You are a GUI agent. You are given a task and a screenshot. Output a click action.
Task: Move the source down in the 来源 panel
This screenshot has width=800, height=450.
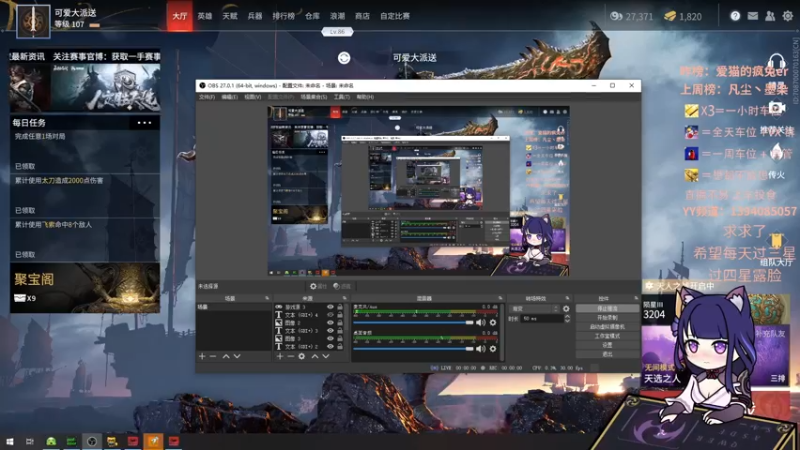tap(326, 356)
